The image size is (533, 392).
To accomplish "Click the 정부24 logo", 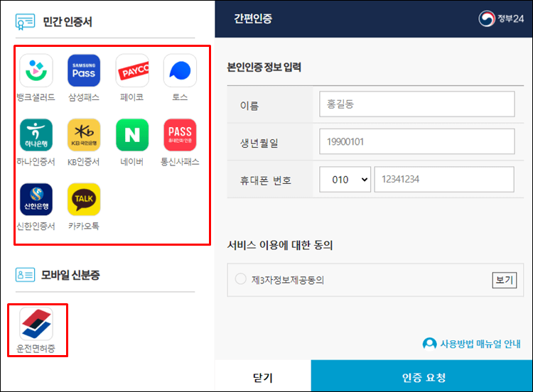I will (x=501, y=18).
